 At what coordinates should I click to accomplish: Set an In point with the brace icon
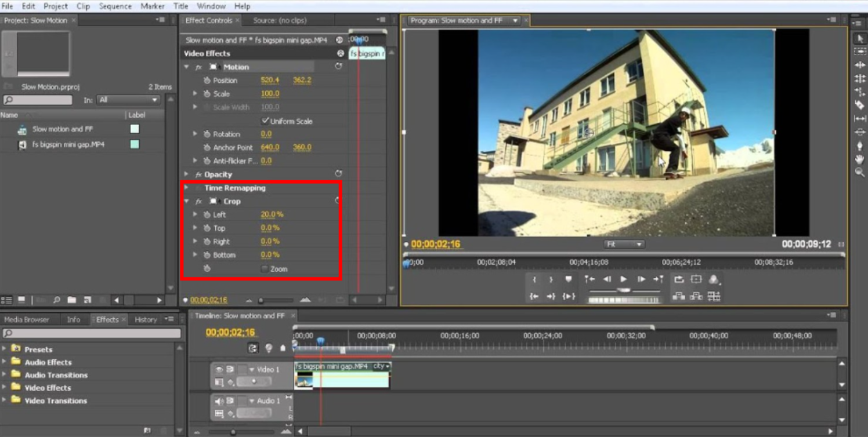pos(534,280)
